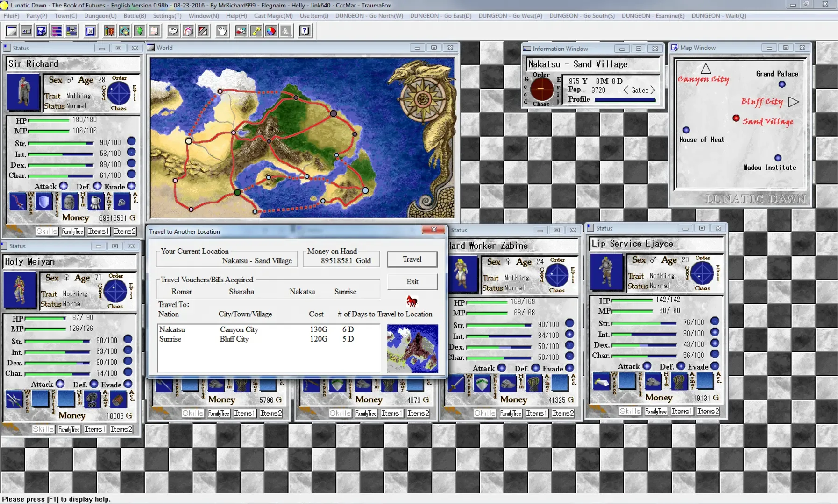838x504 pixels.
Task: Click the Travel button
Action: [x=412, y=259]
